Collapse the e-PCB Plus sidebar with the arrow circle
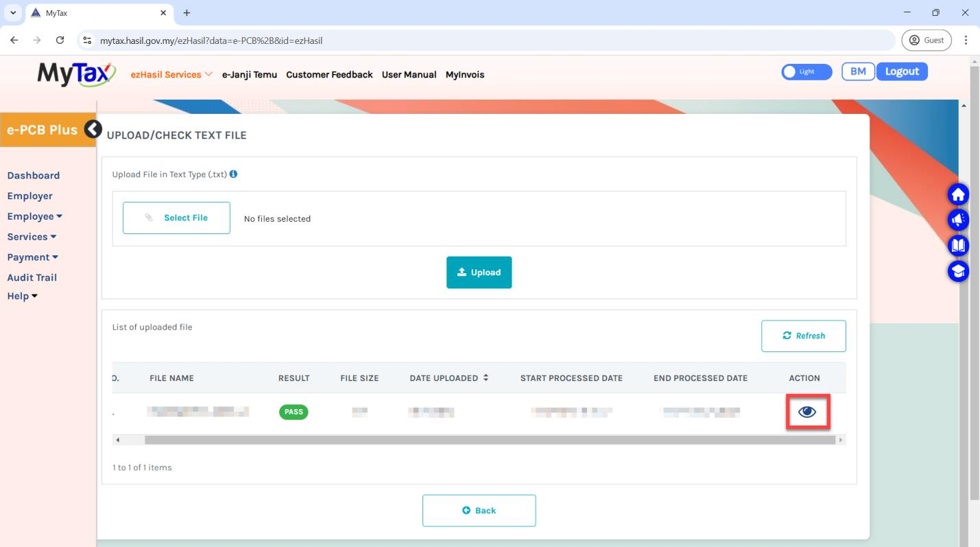The height and width of the screenshot is (547, 980). (x=93, y=128)
